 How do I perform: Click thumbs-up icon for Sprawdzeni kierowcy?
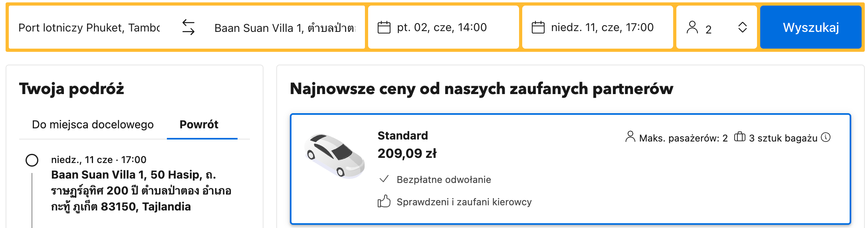[384, 201]
